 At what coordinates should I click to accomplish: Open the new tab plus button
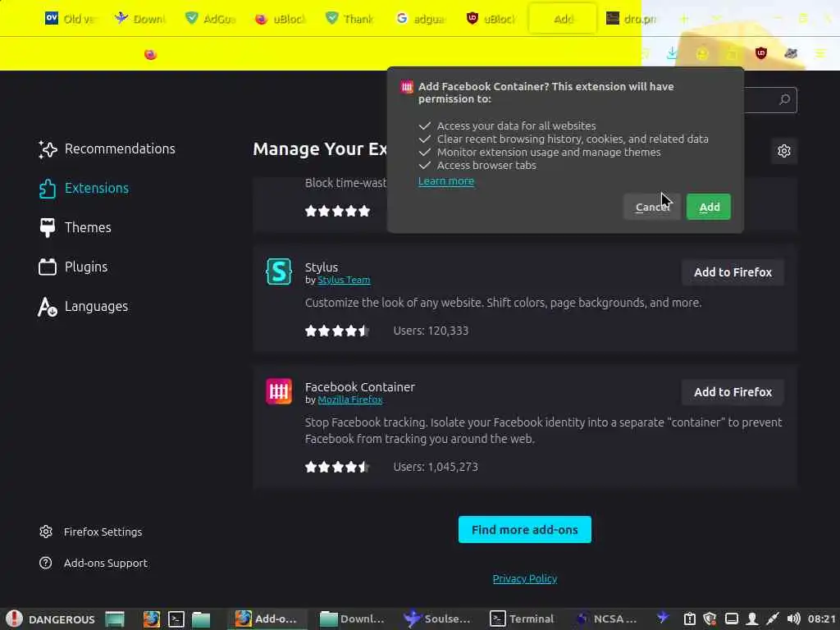pyautogui.click(x=684, y=19)
